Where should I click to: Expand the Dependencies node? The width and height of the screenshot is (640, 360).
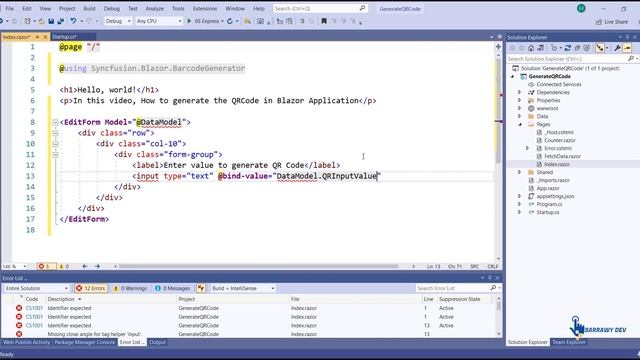520,93
